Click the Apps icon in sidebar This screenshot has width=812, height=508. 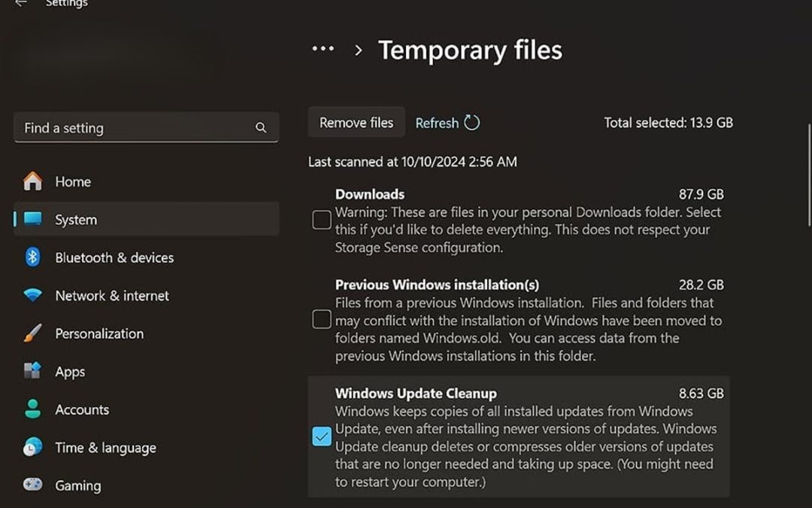coord(32,372)
